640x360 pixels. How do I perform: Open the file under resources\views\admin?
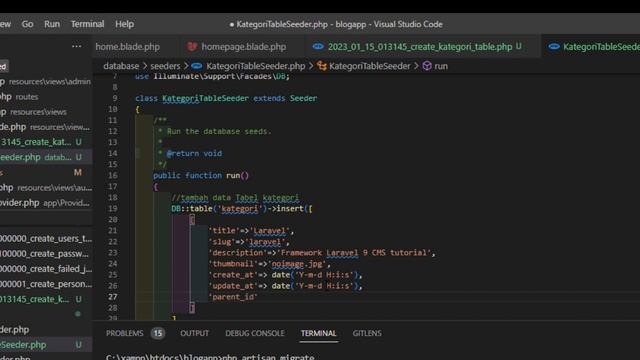[x=46, y=82]
